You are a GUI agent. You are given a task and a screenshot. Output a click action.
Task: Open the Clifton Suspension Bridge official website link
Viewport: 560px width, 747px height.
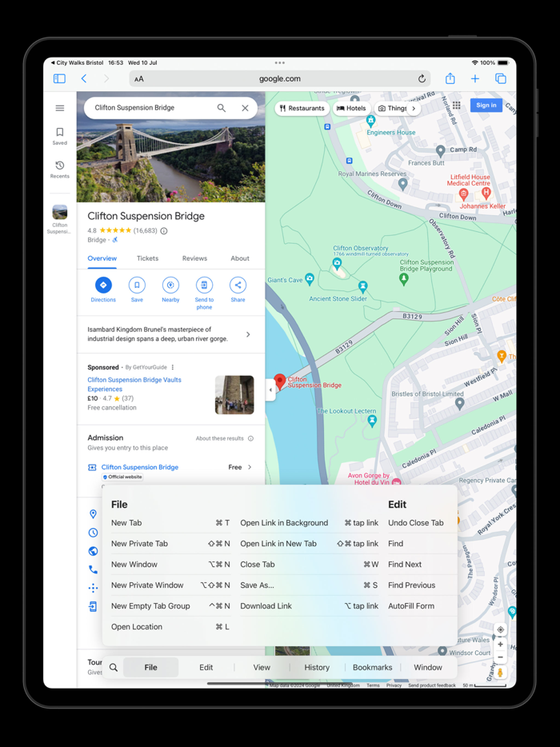tap(140, 467)
